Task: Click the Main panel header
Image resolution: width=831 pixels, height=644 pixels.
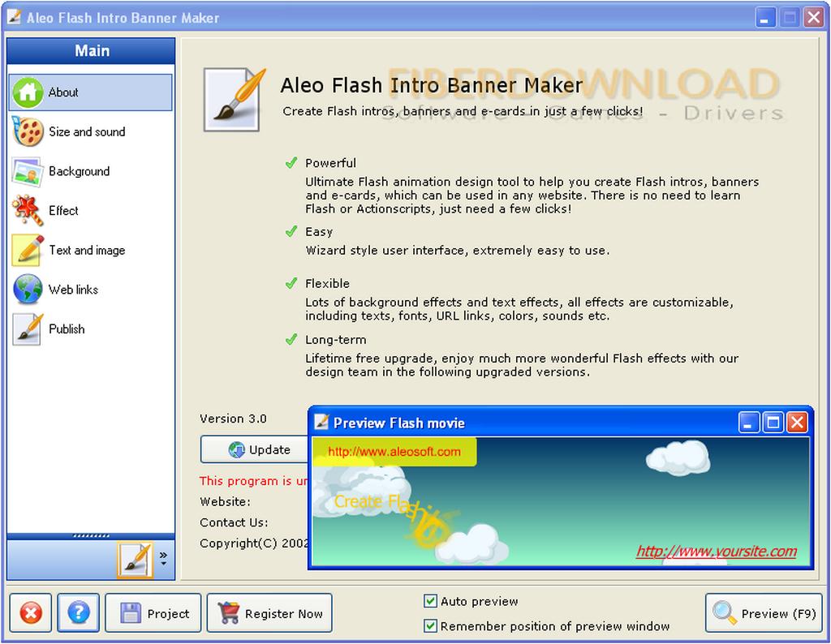Action: (x=91, y=51)
